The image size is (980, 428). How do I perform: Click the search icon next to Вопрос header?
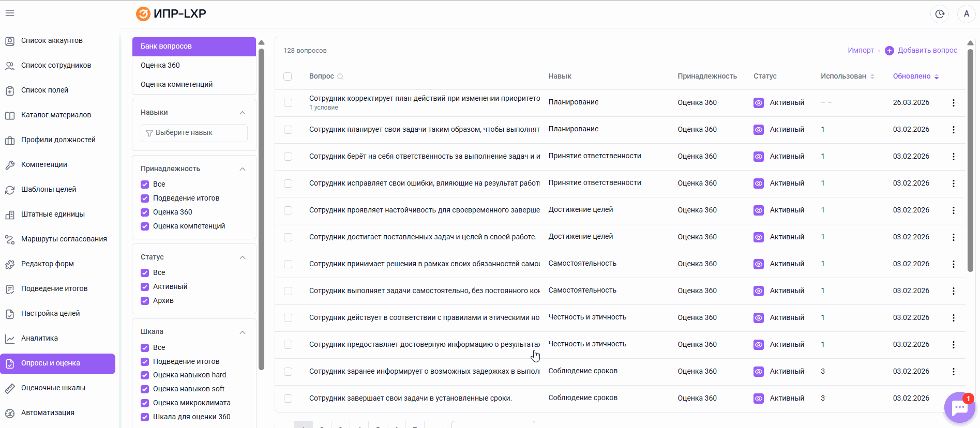(340, 77)
